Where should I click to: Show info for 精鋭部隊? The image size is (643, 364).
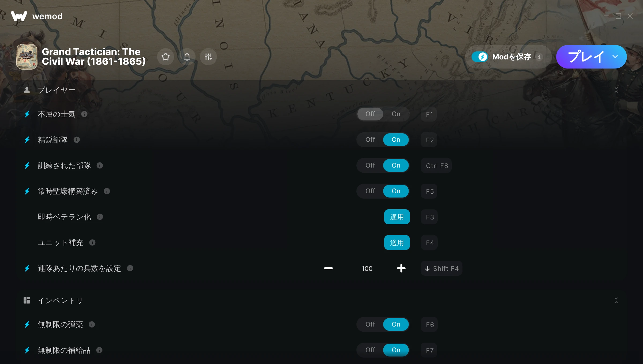pyautogui.click(x=77, y=140)
